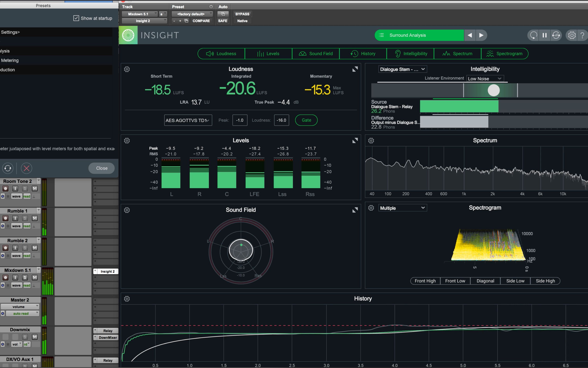This screenshot has width=588, height=368.
Task: Show the History meter tab
Action: (x=363, y=54)
